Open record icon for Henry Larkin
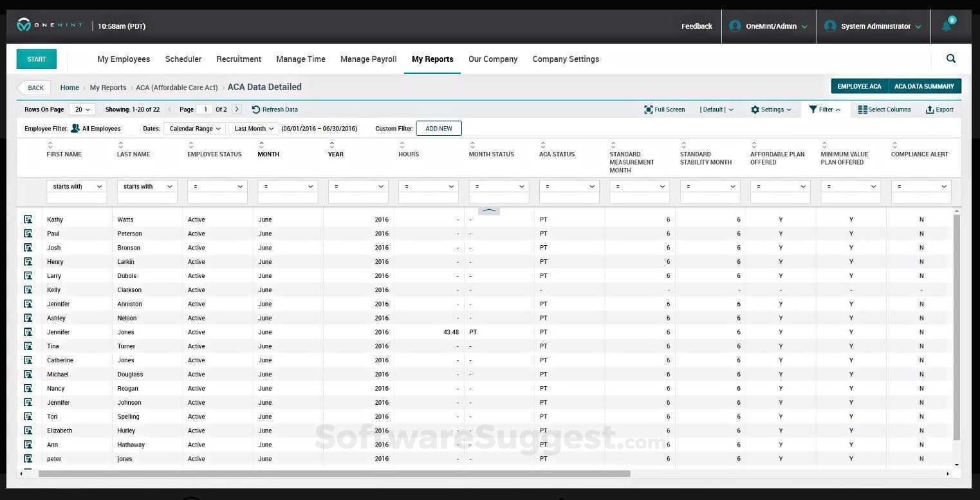980x500 pixels. pyautogui.click(x=28, y=262)
